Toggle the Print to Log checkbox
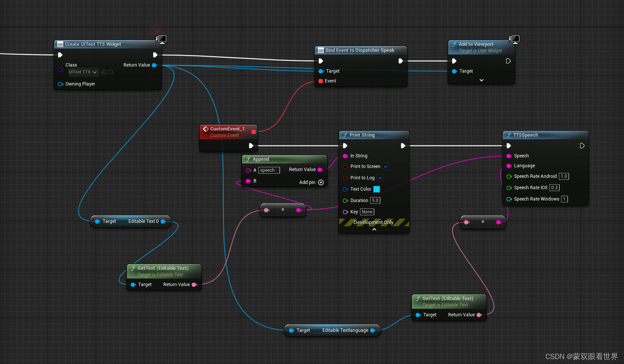 pyautogui.click(x=380, y=178)
